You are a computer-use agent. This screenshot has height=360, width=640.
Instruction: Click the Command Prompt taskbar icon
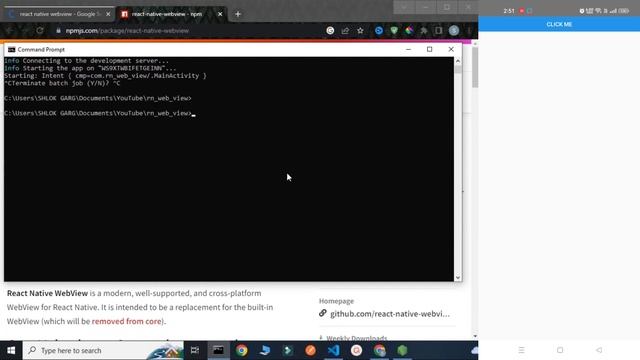tap(218, 350)
